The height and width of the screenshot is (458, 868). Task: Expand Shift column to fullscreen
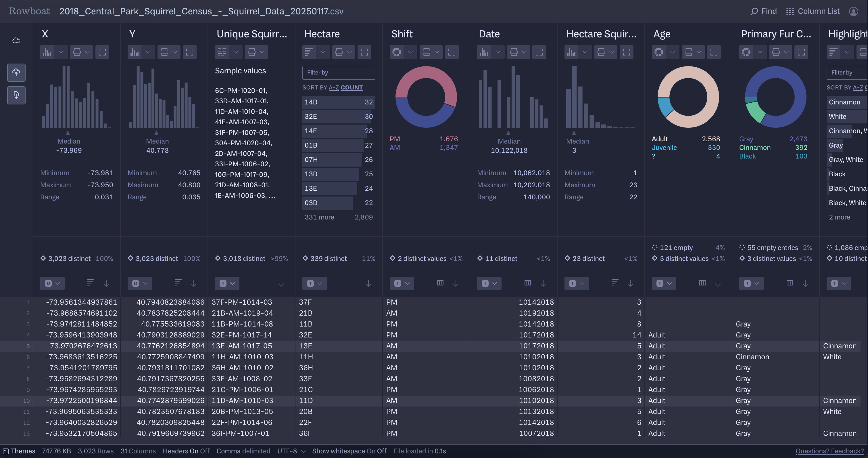click(x=452, y=52)
